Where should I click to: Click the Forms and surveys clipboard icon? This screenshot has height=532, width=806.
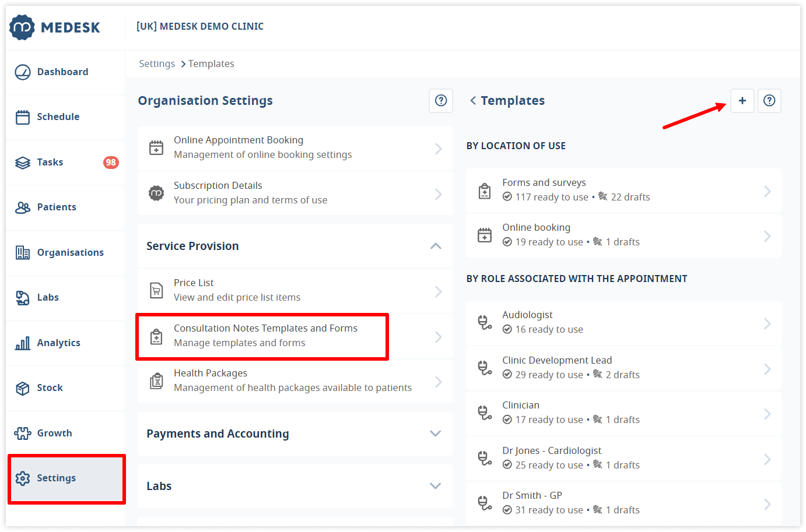click(485, 191)
